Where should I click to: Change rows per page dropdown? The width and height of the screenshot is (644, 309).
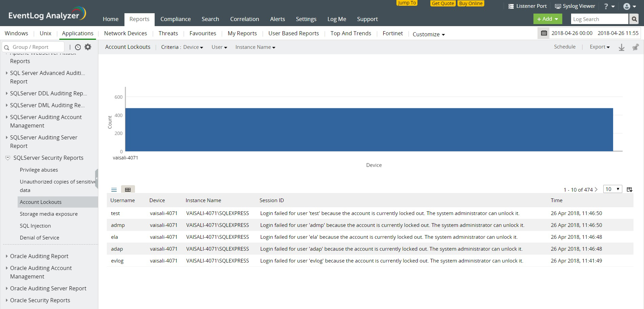pos(612,189)
